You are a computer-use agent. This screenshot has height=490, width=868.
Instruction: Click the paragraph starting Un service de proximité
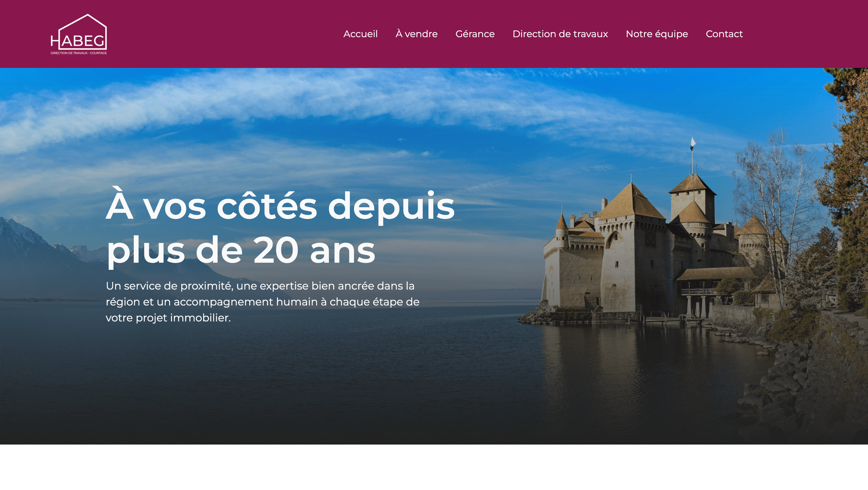click(262, 302)
